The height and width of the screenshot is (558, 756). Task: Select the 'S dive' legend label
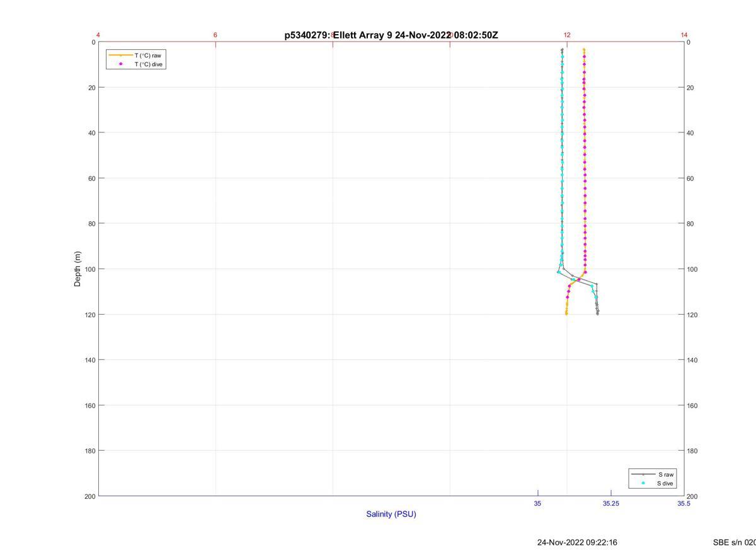pyautogui.click(x=665, y=484)
